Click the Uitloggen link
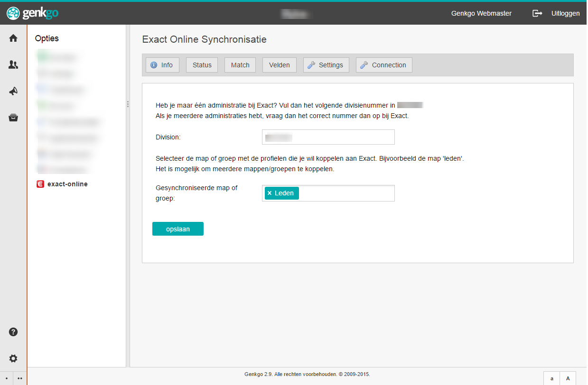Image resolution: width=588 pixels, height=385 pixels. 565,13
